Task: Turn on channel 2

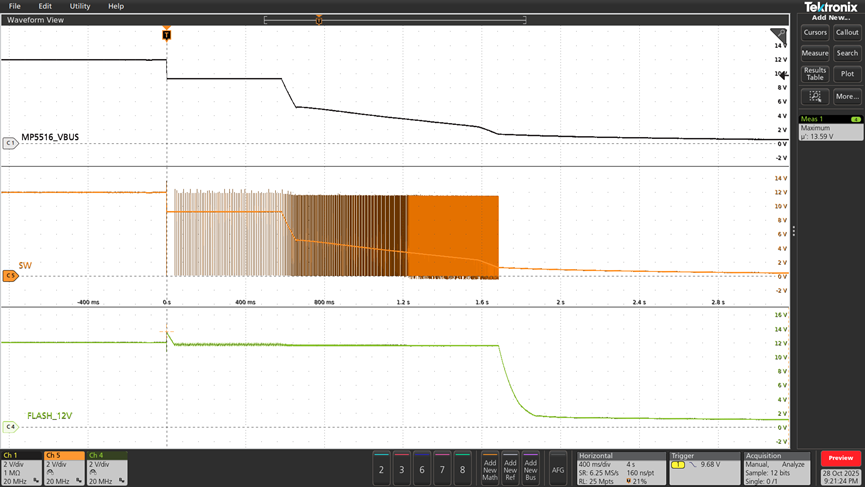Action: tap(380, 467)
